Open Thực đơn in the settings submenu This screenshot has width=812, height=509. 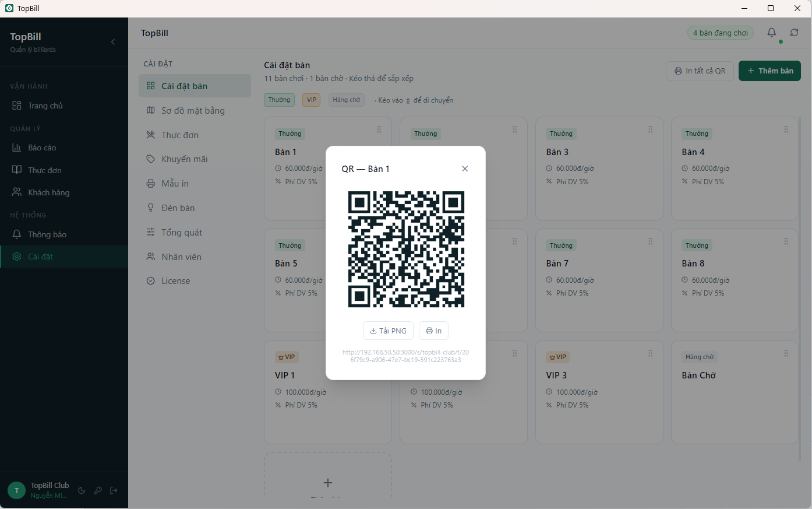coord(195,135)
